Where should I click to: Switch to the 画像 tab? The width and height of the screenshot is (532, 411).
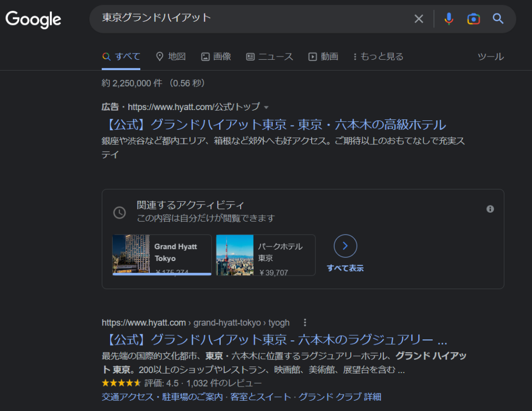coord(216,57)
